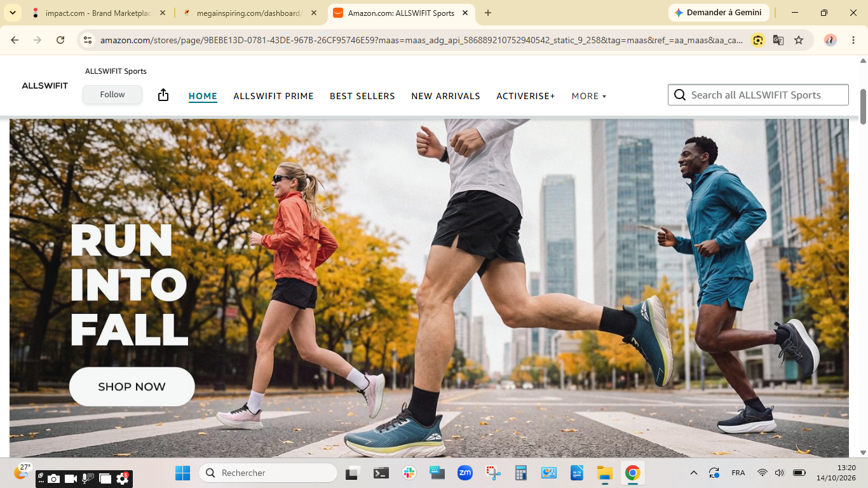Click the page vertical scrollbar thumb
This screenshot has width=868, height=488.
pos(863,106)
